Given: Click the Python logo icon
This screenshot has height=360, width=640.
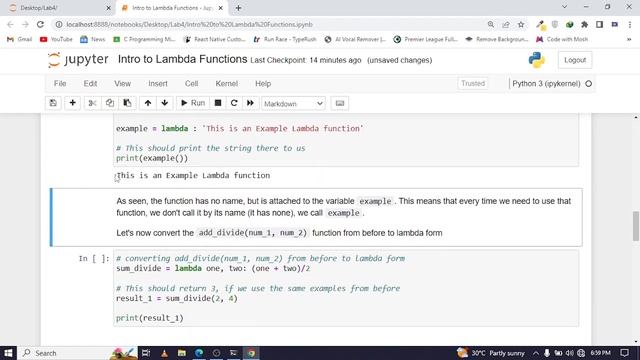Looking at the screenshot, I should point(536,60).
